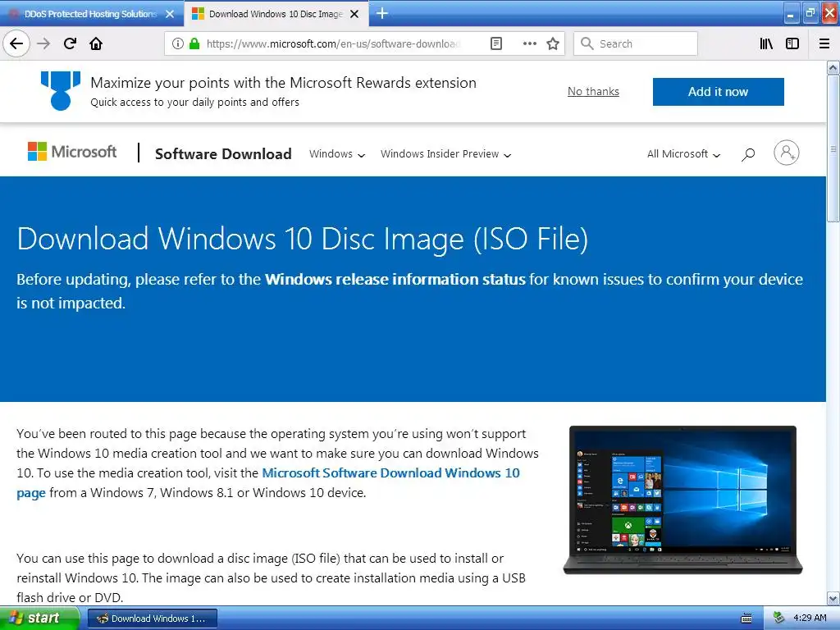Click the Add it now button
Viewport: 840px width, 630px height.
pyautogui.click(x=718, y=92)
